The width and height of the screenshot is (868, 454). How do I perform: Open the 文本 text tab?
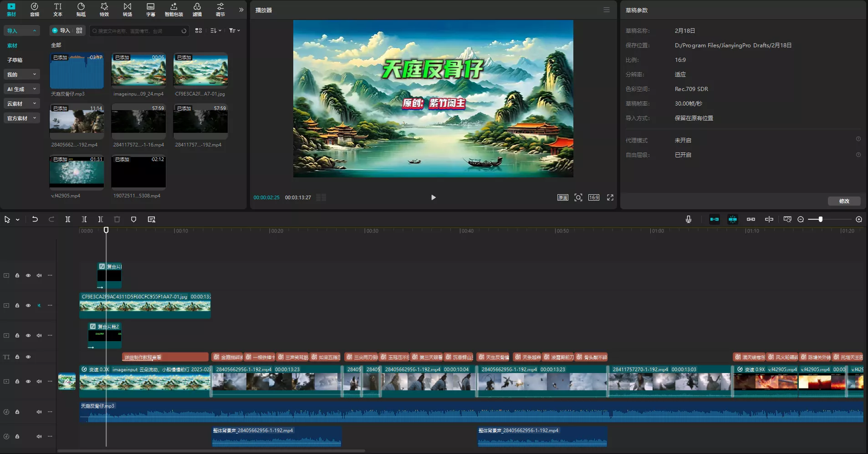(58, 9)
